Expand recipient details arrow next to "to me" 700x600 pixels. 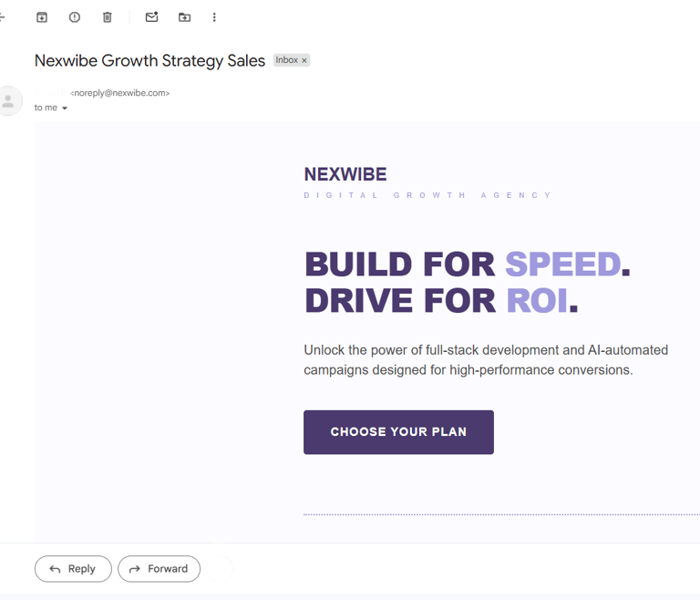[65, 109]
